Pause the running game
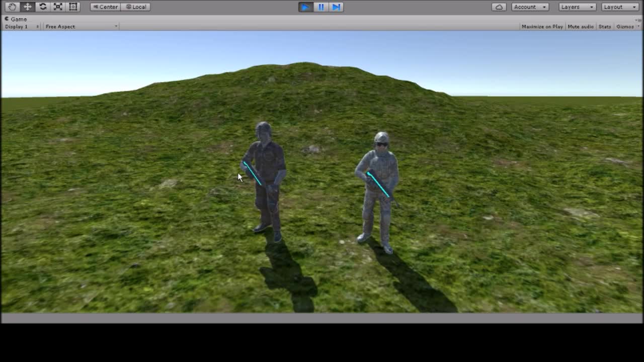Viewport: 644px width, 362px height. tap(321, 7)
